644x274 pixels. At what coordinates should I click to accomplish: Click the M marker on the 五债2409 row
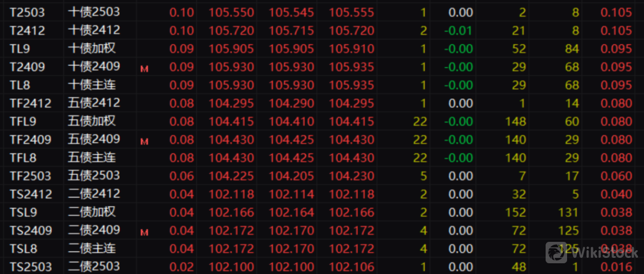[x=144, y=142]
